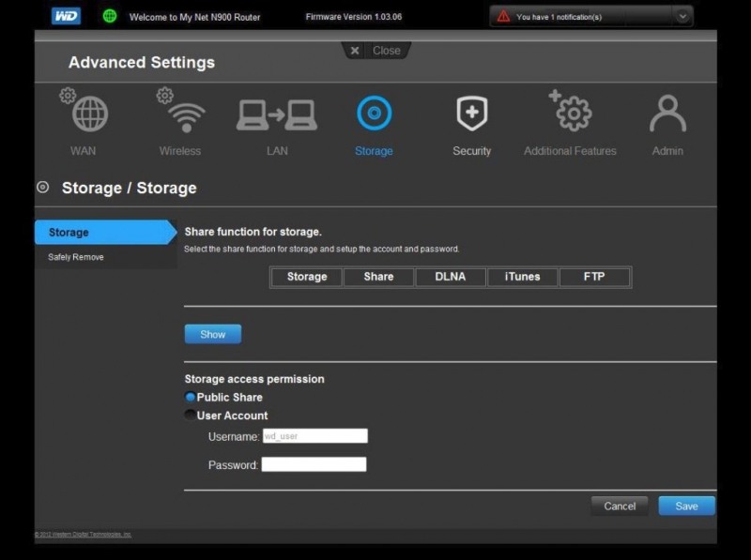Screen dimensions: 751x560
Task: Click the 'Advanced Settings' heading
Action: pos(142,62)
